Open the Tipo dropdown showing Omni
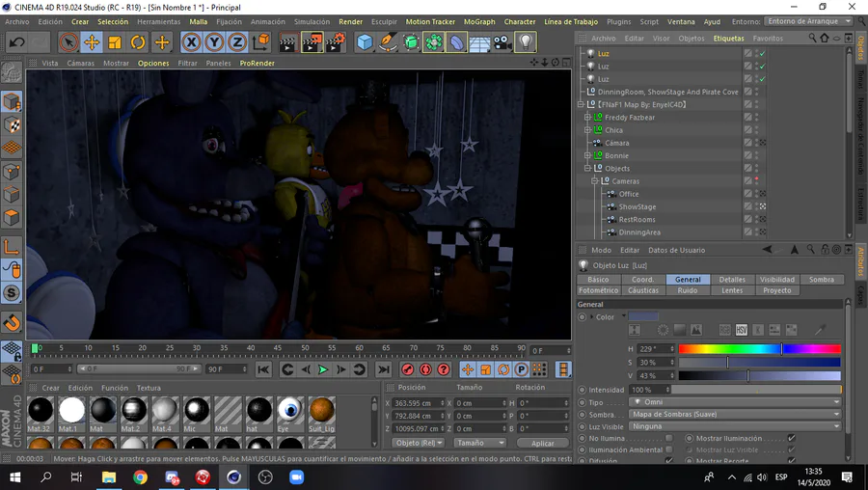Viewport: 868px width, 490px height. click(736, 402)
